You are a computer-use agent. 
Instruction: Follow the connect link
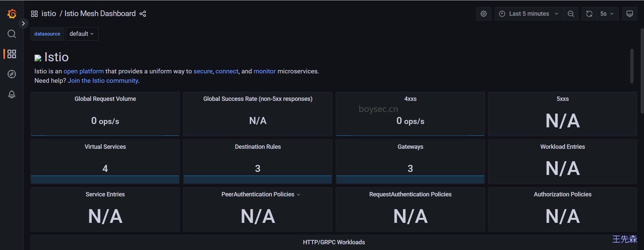coord(227,71)
